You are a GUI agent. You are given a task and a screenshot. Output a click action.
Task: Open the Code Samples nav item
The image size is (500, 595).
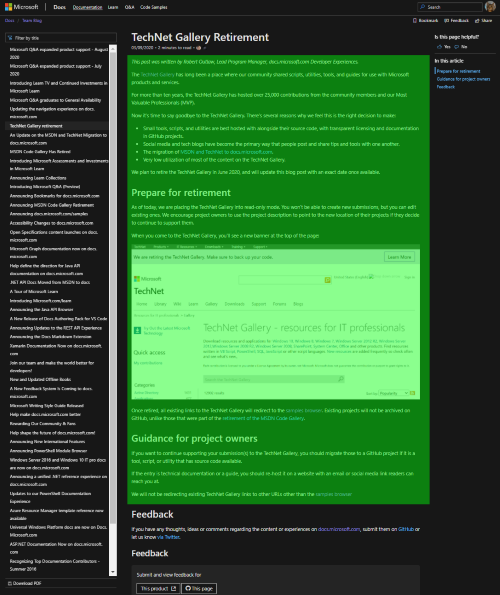click(x=154, y=7)
